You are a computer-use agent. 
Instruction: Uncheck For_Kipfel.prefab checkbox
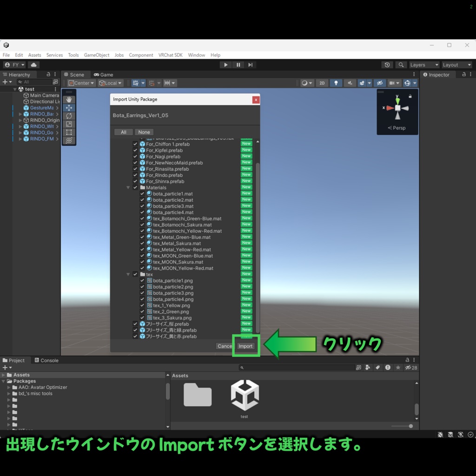[x=135, y=150]
